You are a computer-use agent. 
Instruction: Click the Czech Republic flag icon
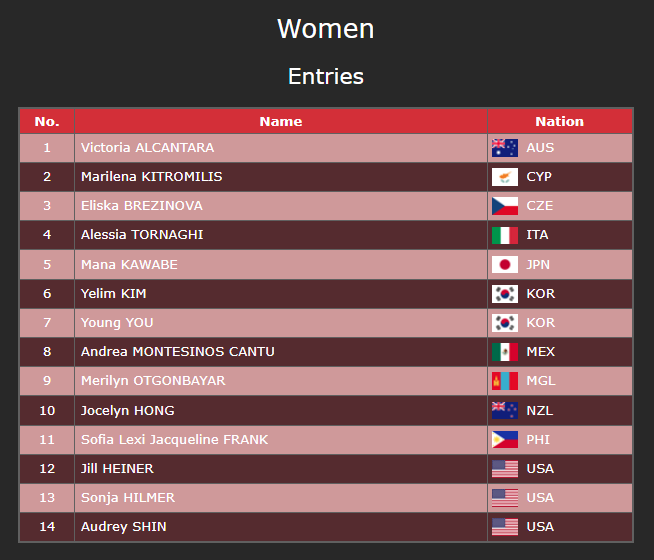(x=504, y=206)
